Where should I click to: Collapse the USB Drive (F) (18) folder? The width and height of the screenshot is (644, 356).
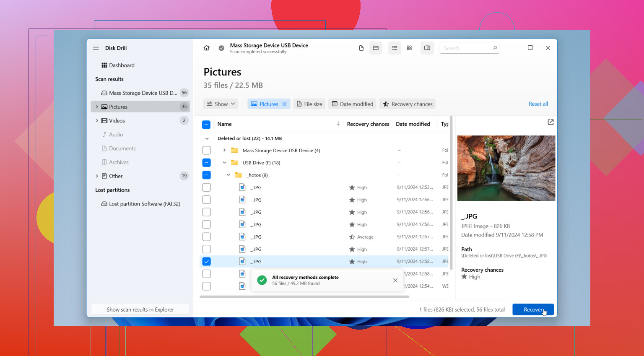[x=224, y=163]
